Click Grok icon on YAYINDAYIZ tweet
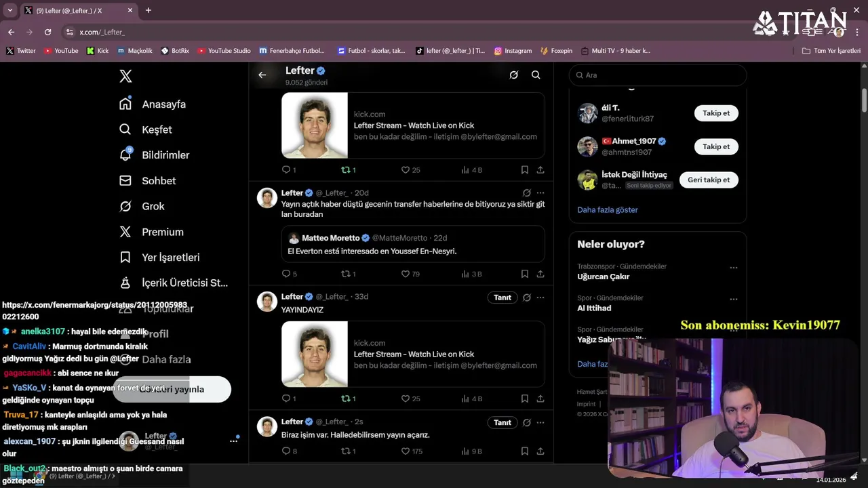The width and height of the screenshot is (868, 488). (527, 298)
